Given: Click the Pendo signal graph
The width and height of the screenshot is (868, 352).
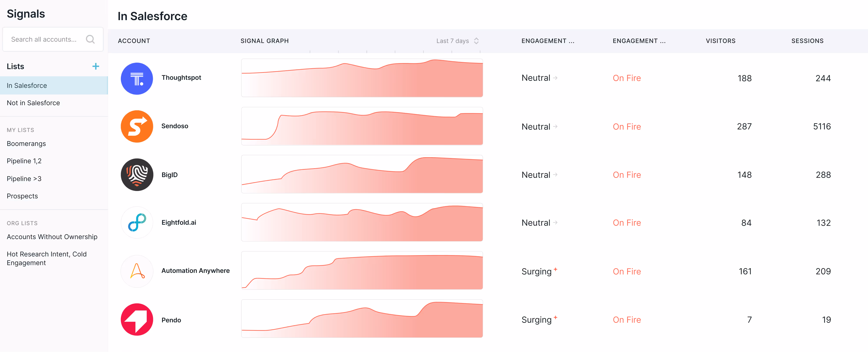Looking at the screenshot, I should (x=362, y=319).
